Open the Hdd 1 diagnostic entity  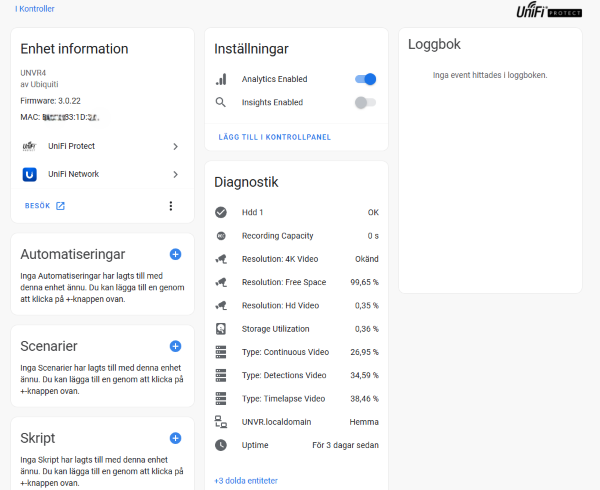pos(297,212)
